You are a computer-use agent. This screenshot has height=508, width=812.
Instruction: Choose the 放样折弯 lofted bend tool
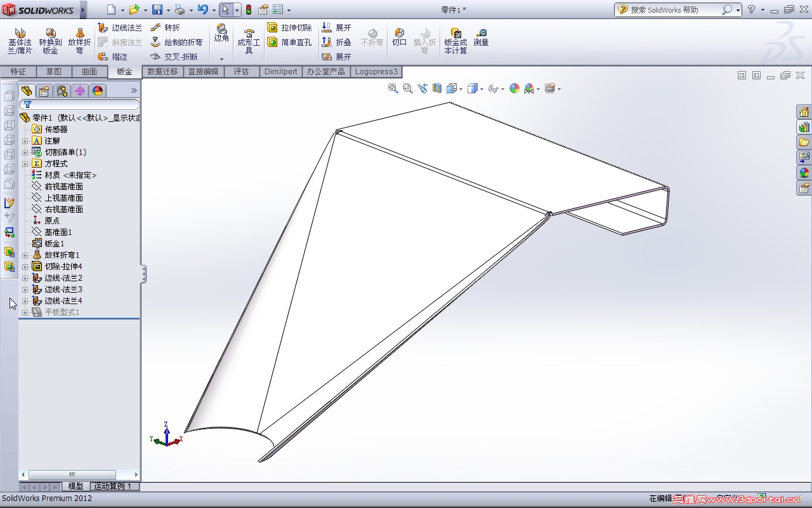click(79, 41)
